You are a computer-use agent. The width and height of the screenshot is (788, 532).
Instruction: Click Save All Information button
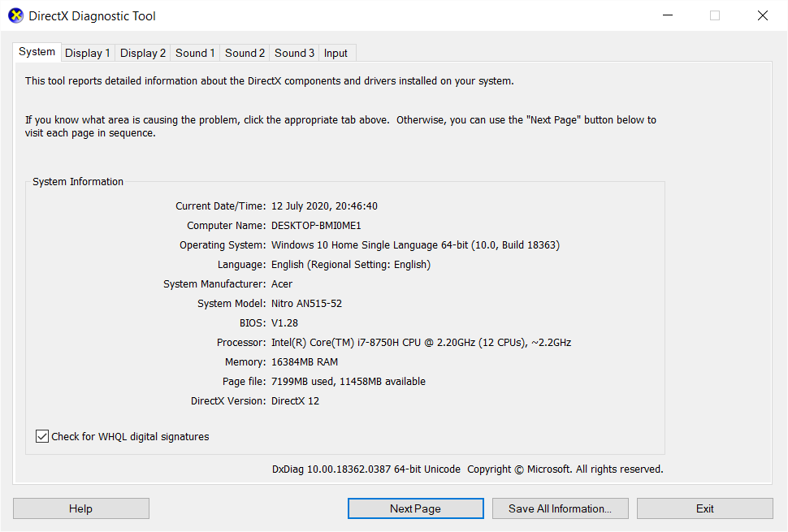pos(561,508)
